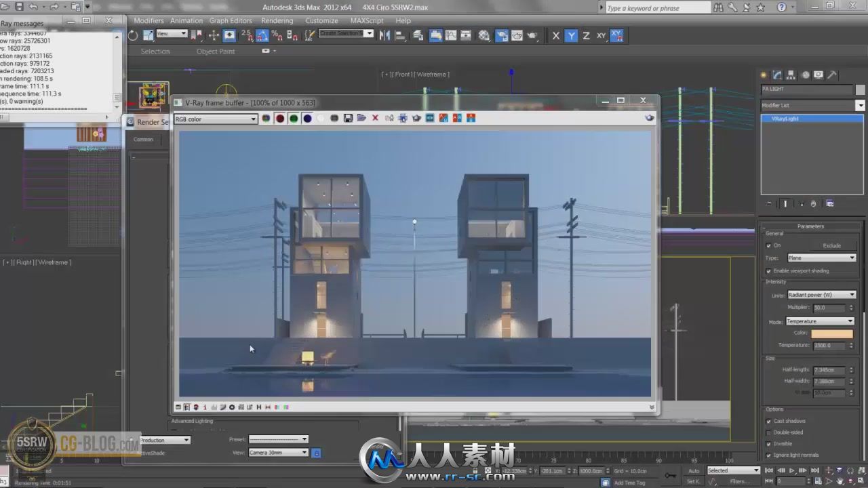This screenshot has width=868, height=488.
Task: Click the Render Production teapot icon
Action: [532, 35]
